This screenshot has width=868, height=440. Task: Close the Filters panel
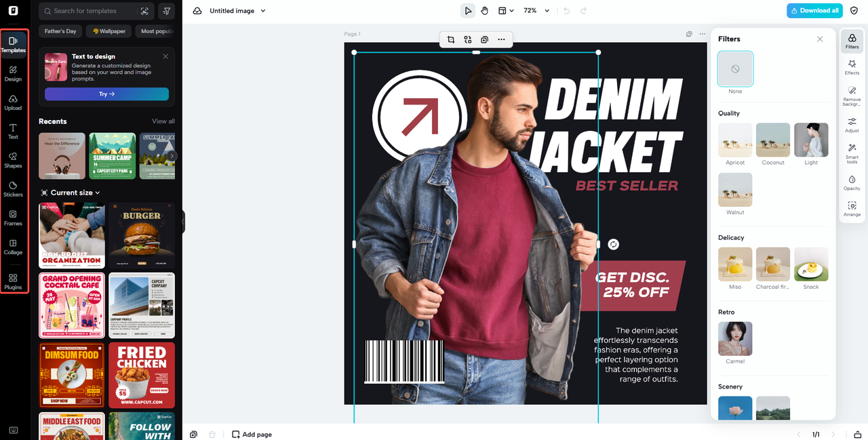click(820, 39)
